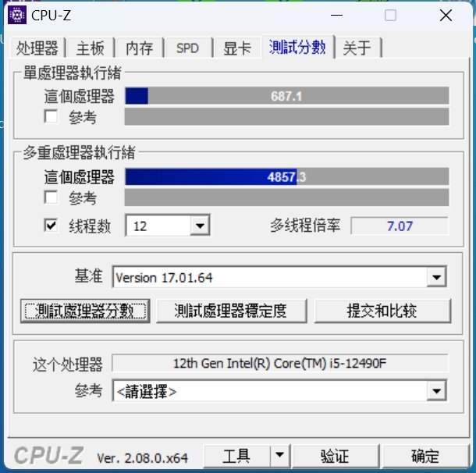Uncheck the 线程数 checkbox
The image size is (476, 473).
point(51,226)
